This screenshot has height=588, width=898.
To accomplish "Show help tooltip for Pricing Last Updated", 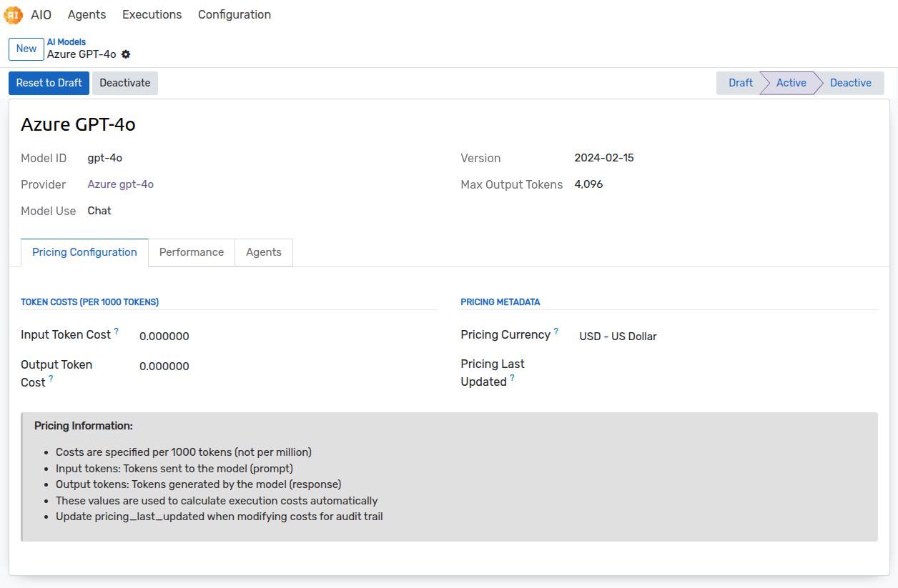I will click(513, 378).
